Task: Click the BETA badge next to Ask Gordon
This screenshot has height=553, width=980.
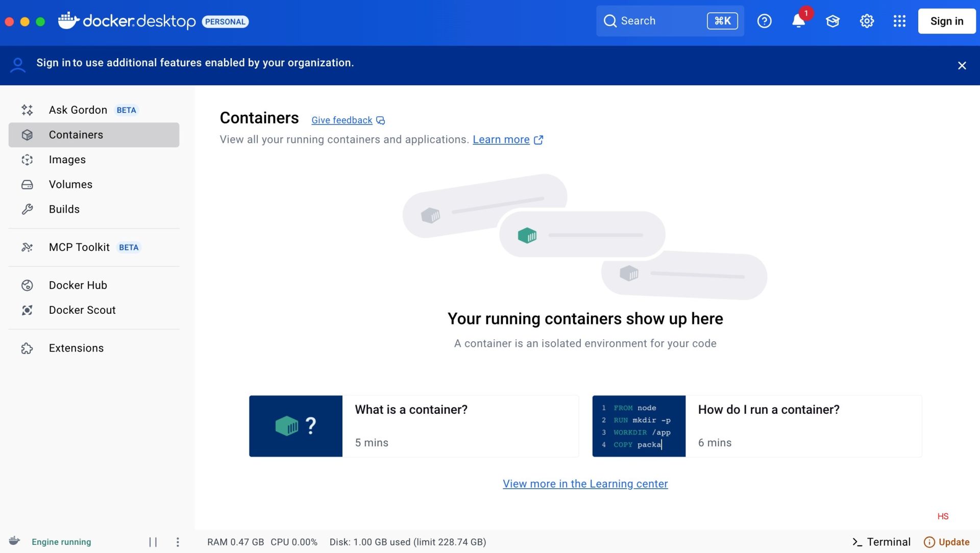Action: 126,110
